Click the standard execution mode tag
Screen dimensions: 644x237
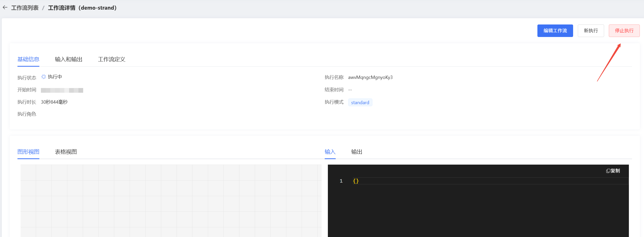[x=360, y=102]
